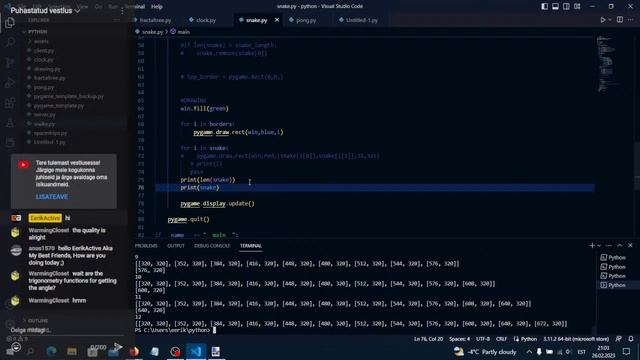Open pong.py in the Explorer file list

coord(44,87)
